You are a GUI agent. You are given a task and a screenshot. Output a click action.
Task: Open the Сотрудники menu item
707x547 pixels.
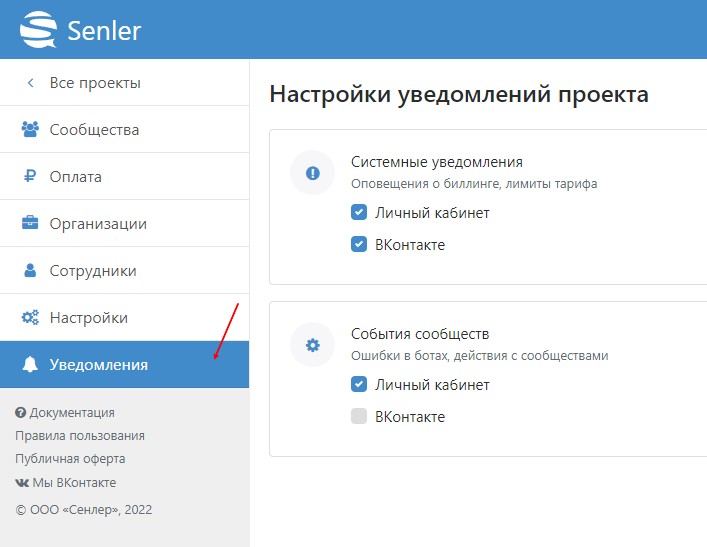click(93, 271)
